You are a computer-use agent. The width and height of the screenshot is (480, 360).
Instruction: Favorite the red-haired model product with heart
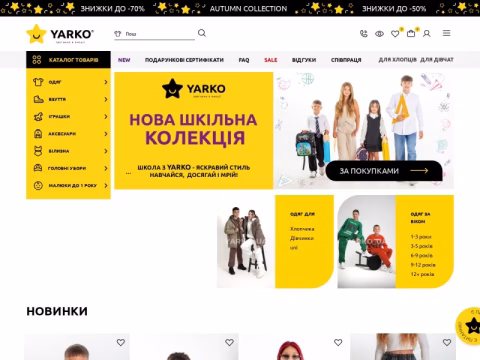point(338,342)
